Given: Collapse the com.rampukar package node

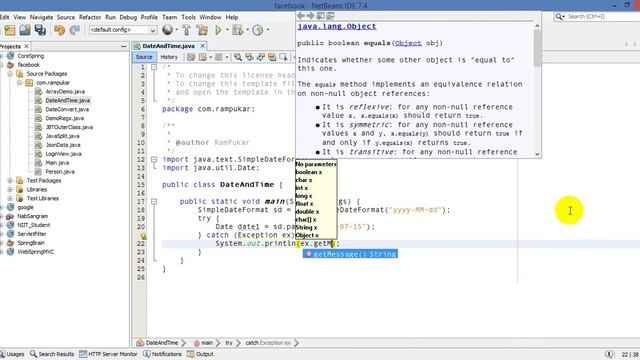Looking at the screenshot, I should click(19, 82).
